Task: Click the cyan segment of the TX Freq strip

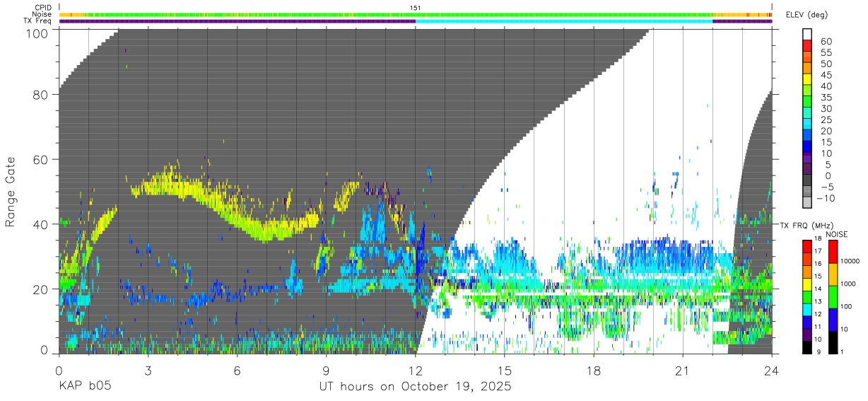Action: point(564,21)
